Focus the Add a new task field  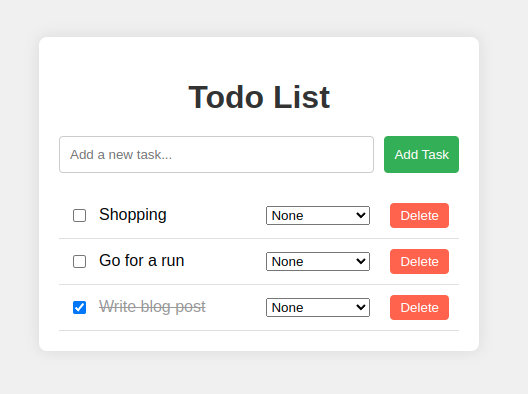(217, 155)
